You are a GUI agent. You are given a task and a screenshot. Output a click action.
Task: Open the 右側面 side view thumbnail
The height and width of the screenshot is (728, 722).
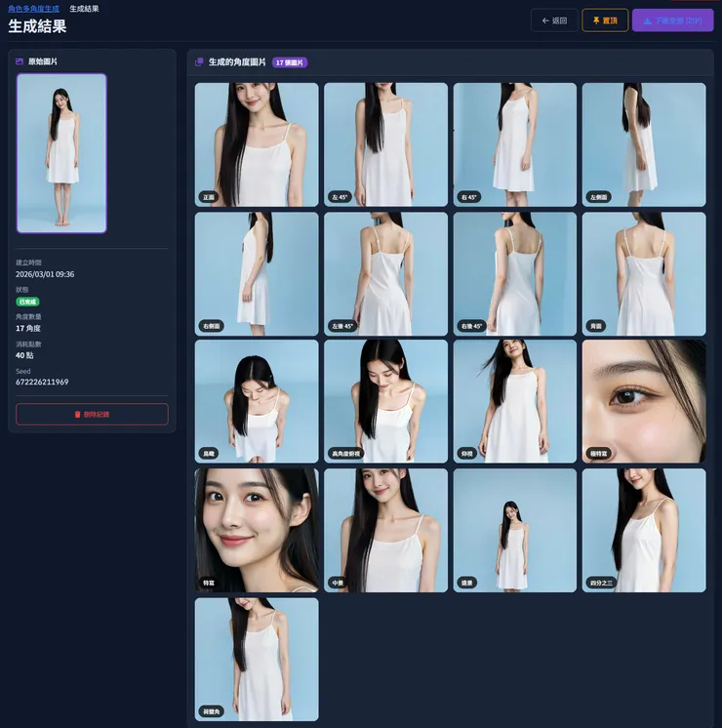pos(257,274)
